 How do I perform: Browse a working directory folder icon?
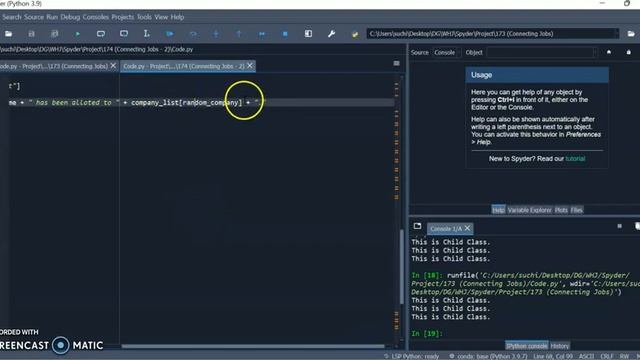click(x=631, y=34)
